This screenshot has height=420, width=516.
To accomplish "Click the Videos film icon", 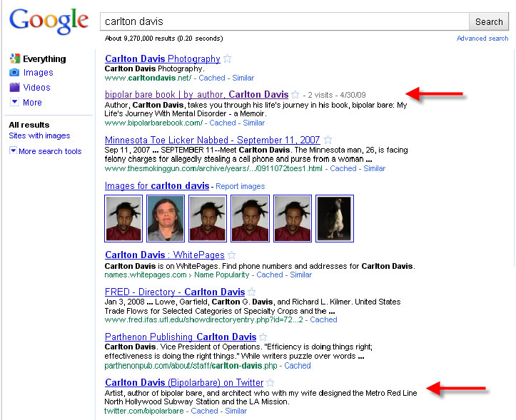I will 14,87.
